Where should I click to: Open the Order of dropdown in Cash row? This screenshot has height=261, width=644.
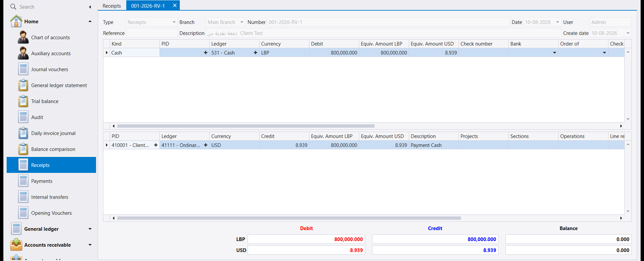[x=604, y=53]
